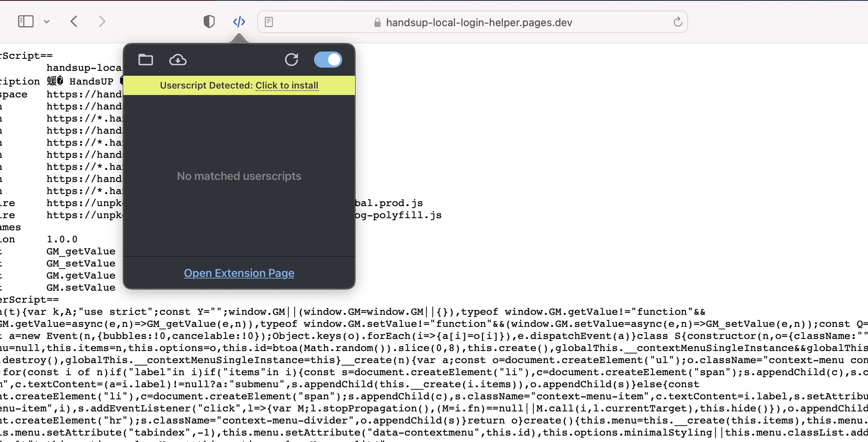This screenshot has height=442, width=868.
Task: Click the GM_getValue grant line text
Action: 81,252
